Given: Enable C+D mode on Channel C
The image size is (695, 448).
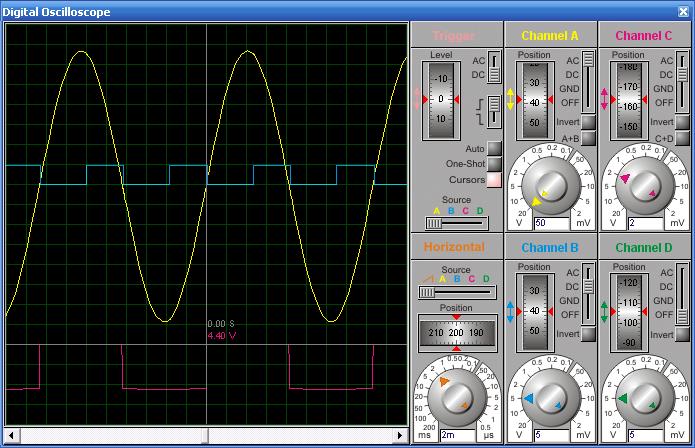Looking at the screenshot, I should click(682, 139).
